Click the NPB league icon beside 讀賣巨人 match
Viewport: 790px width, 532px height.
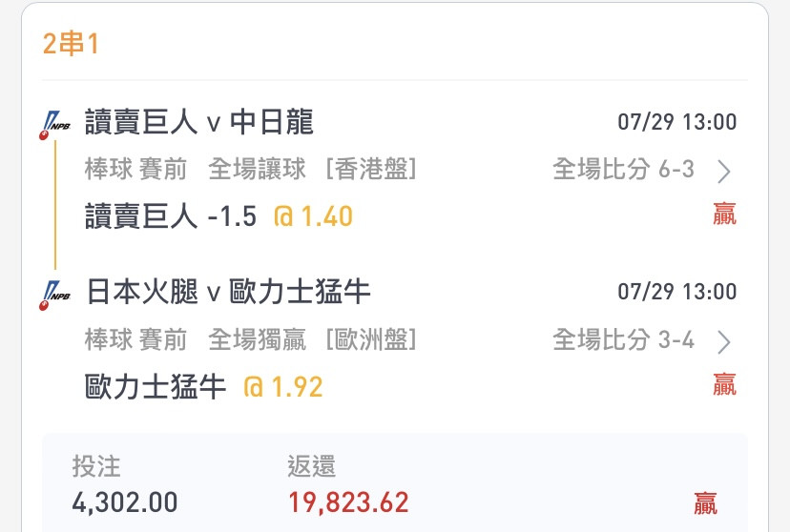[55, 125]
